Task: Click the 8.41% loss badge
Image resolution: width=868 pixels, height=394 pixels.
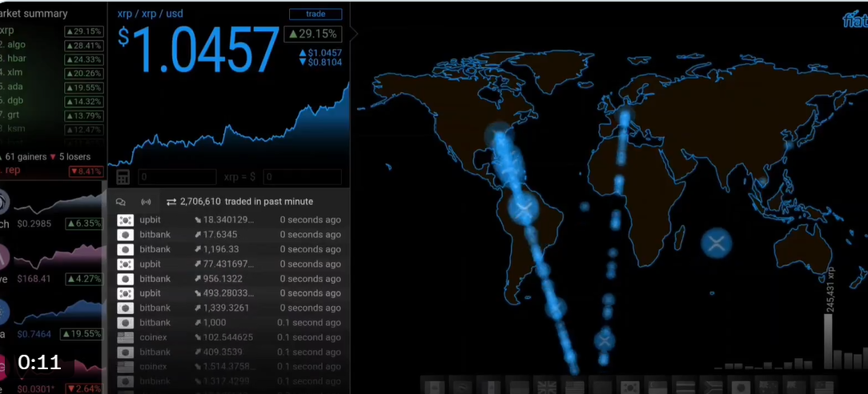Action: pos(86,171)
